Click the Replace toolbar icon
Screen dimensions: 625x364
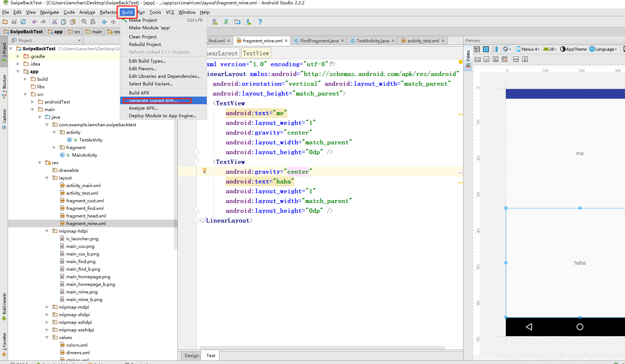pos(93,22)
